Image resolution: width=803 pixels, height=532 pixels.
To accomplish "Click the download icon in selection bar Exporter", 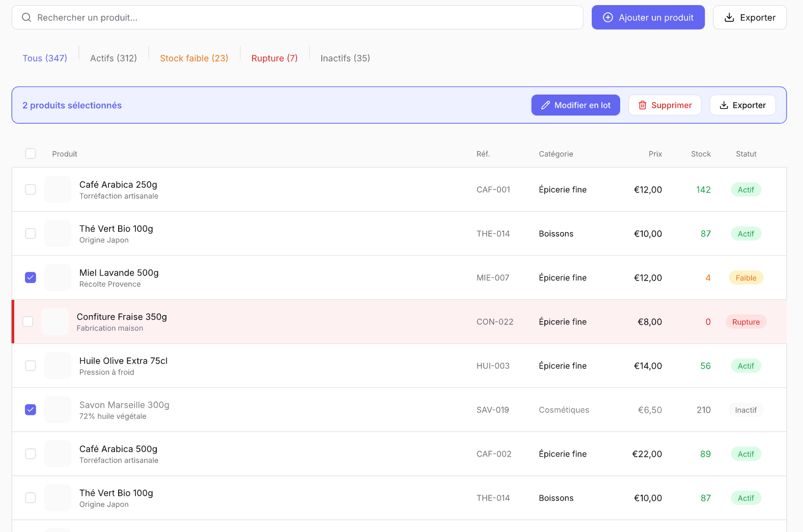I will tap(724, 105).
